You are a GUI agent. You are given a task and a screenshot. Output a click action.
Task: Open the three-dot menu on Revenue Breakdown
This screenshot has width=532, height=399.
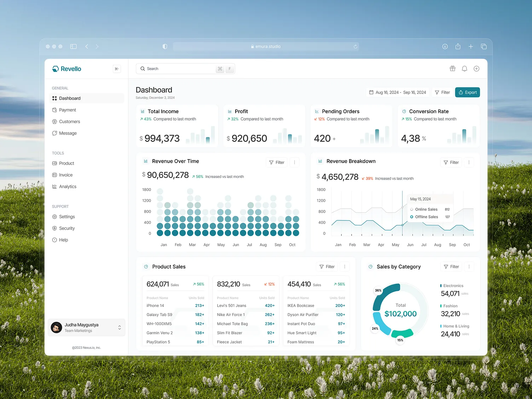[x=469, y=162]
